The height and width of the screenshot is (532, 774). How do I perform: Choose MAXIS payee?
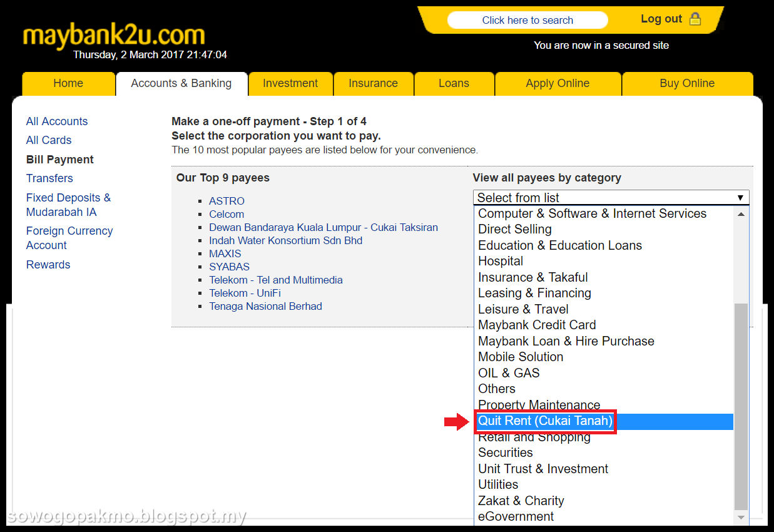click(225, 253)
